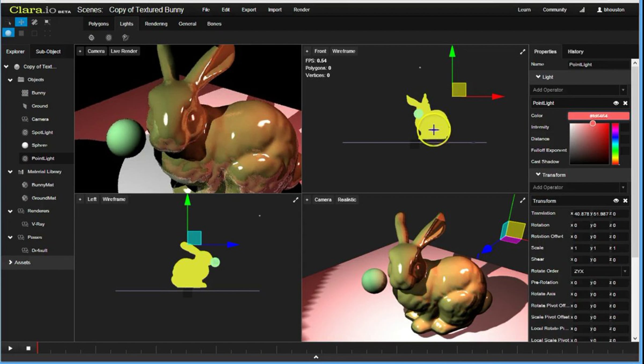Open the Rotate Order ZYX dropdown
This screenshot has width=644, height=364.
pos(599,271)
